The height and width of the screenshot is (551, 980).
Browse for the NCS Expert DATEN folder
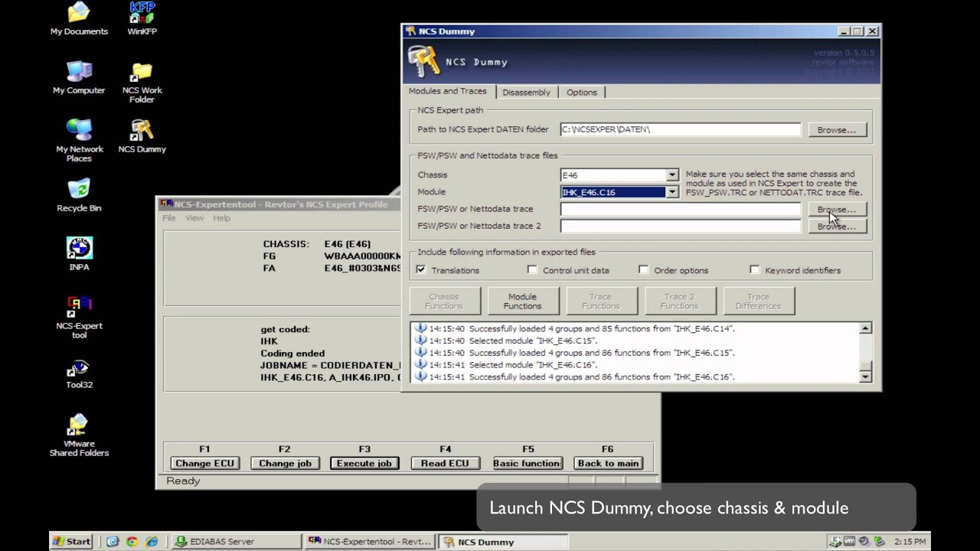coord(837,130)
